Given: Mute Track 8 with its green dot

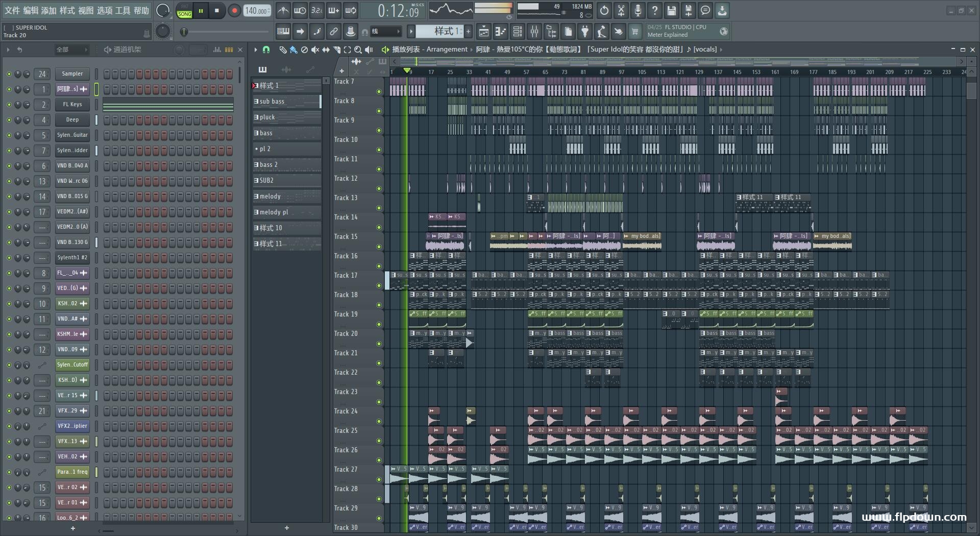Looking at the screenshot, I should click(379, 111).
